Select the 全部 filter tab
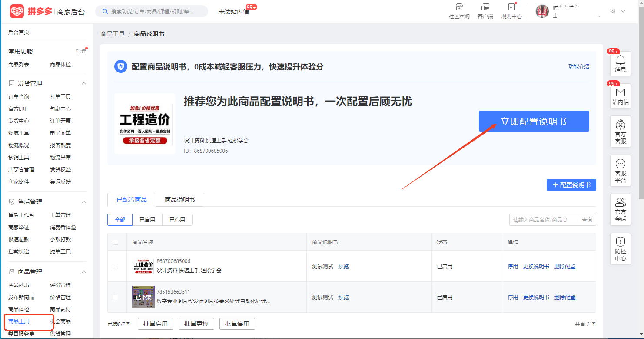The image size is (644, 339). 120,220
